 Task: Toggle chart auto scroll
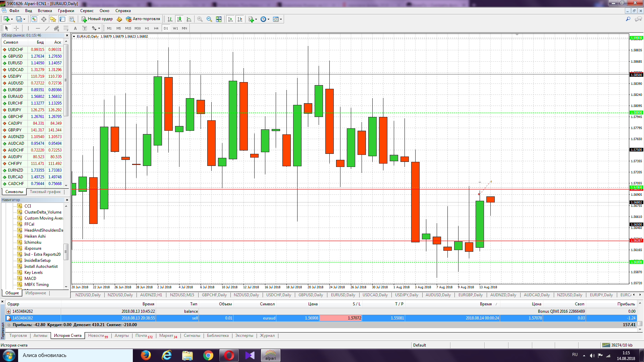point(230,19)
